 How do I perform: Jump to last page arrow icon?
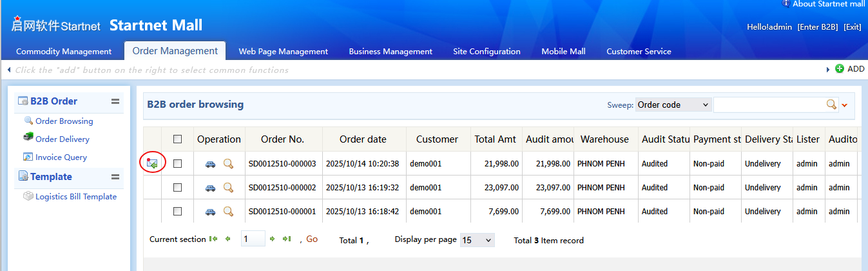pyautogui.click(x=287, y=239)
